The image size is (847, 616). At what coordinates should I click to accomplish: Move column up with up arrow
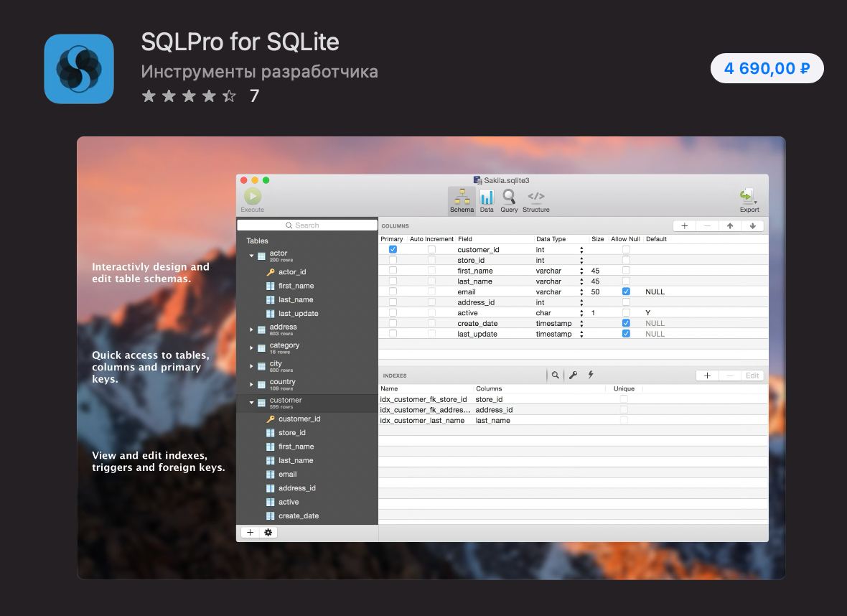coord(730,226)
